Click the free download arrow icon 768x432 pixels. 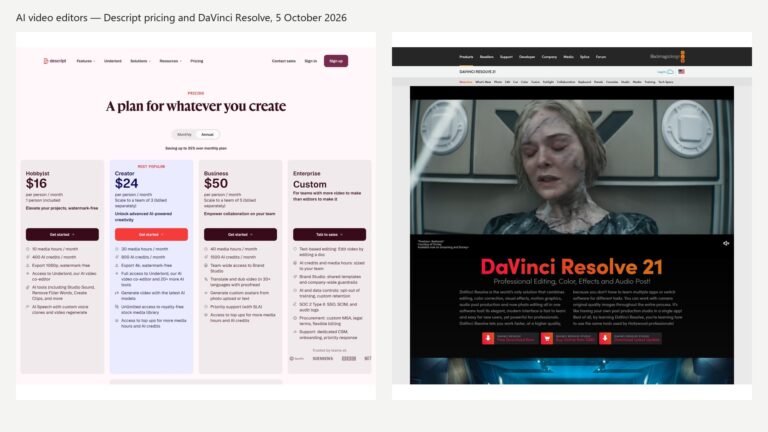coord(488,338)
